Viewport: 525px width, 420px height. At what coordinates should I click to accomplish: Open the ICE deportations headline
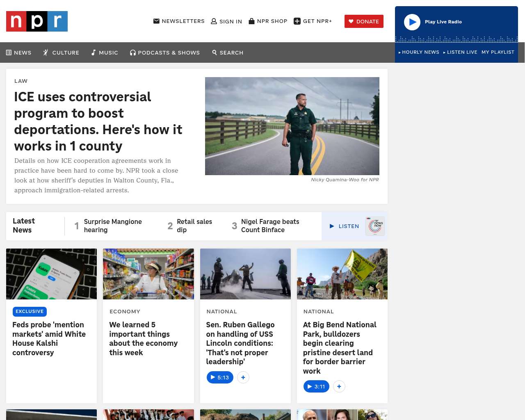pos(98,121)
